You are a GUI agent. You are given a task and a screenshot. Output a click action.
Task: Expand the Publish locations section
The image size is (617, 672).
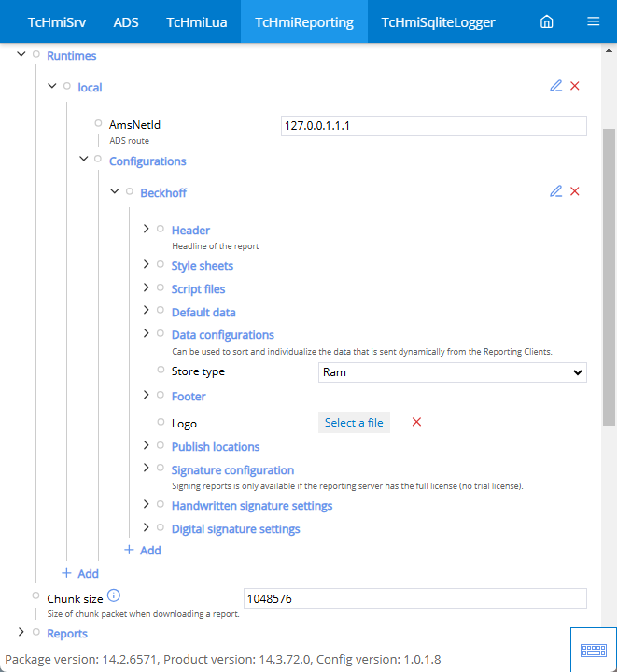click(147, 445)
